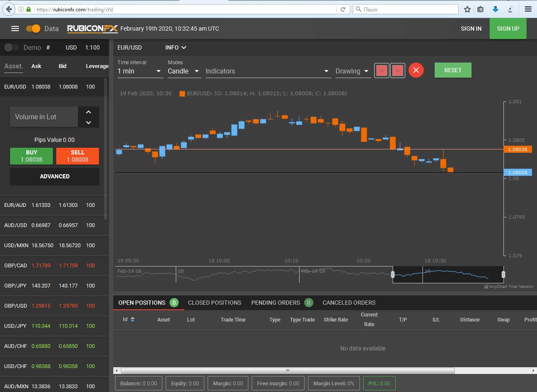Open the browser downloads arrow icon
This screenshot has height=392, width=537.
click(495, 9)
